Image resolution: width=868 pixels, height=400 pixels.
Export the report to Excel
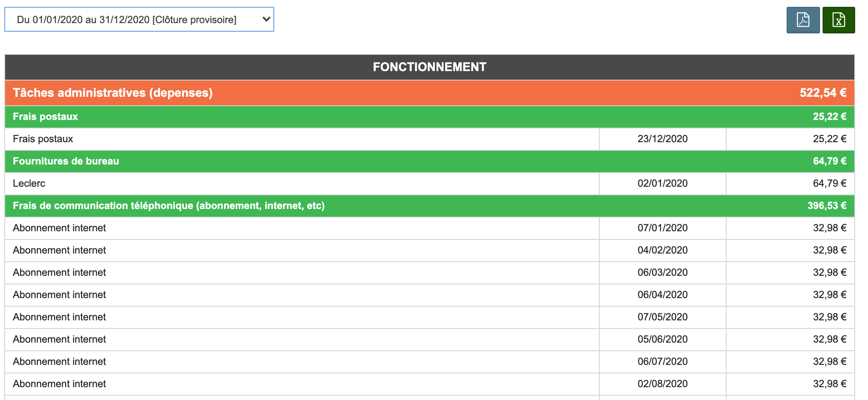(x=838, y=20)
